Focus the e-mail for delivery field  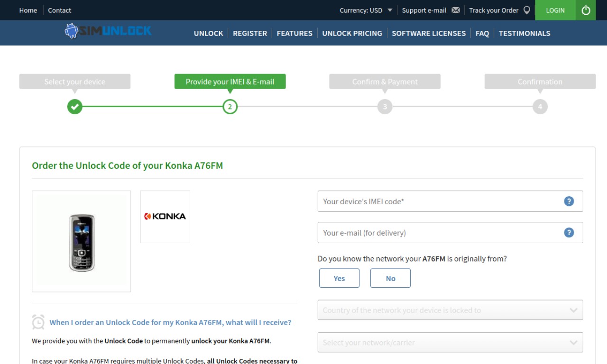pyautogui.click(x=450, y=232)
